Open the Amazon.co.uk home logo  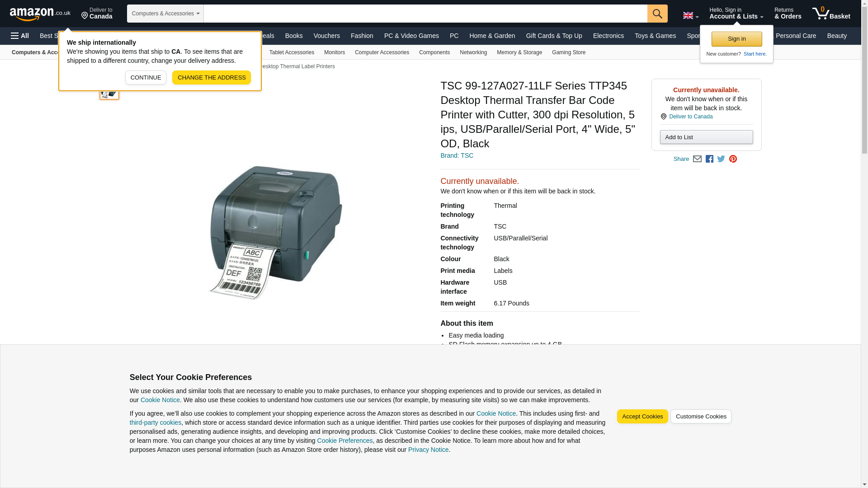click(x=40, y=14)
